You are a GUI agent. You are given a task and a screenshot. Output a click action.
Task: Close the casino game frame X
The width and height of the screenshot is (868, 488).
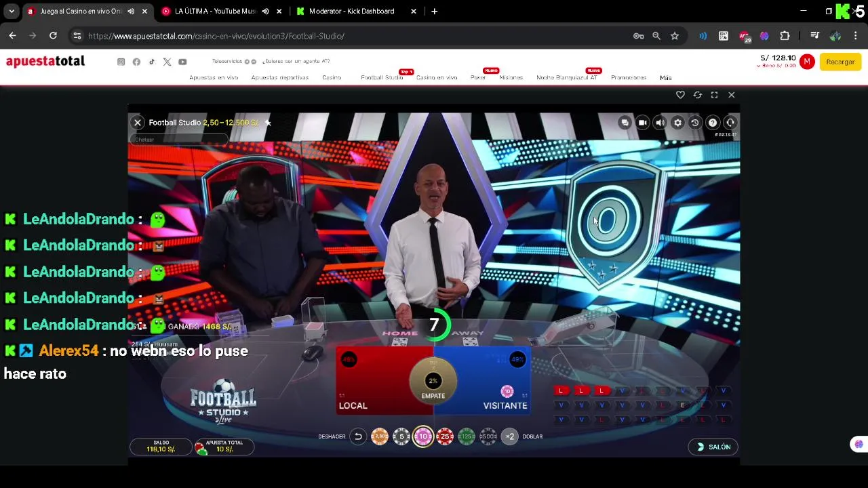[731, 95]
